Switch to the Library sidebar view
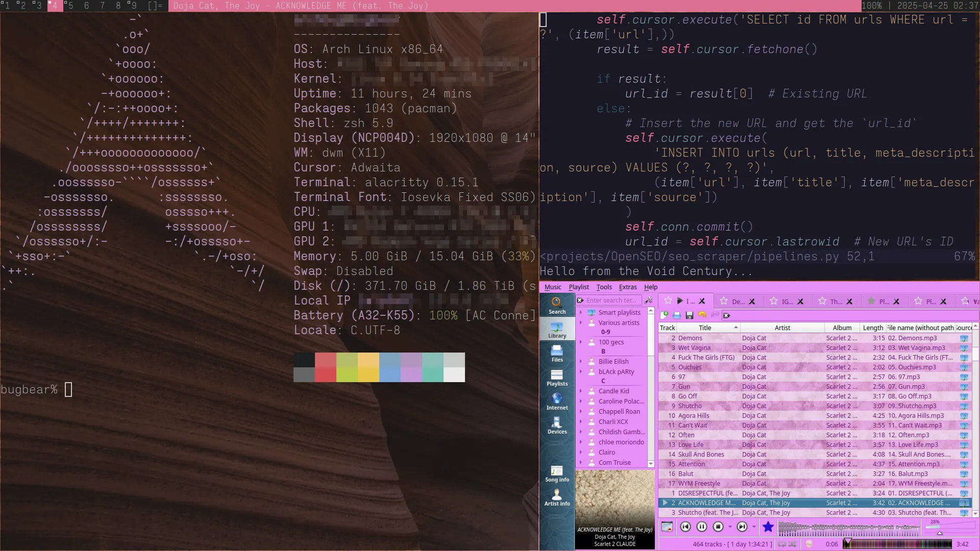The image size is (980, 551). (557, 329)
